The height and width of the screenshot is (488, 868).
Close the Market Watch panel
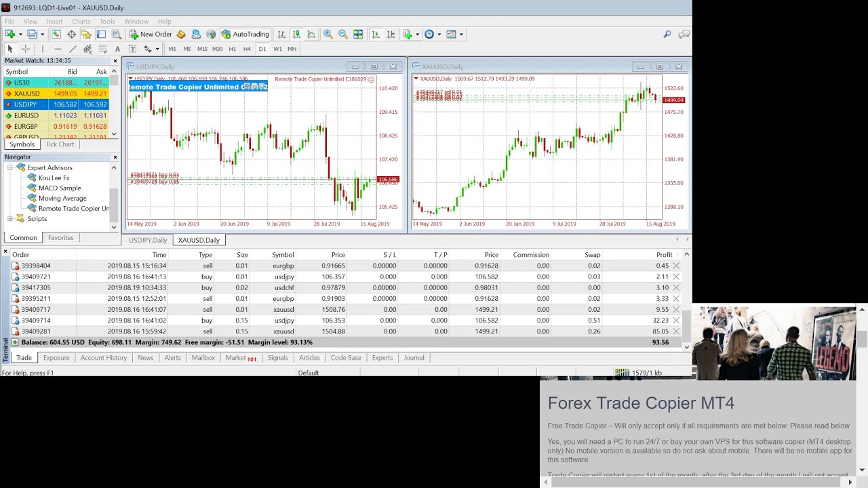click(x=115, y=61)
